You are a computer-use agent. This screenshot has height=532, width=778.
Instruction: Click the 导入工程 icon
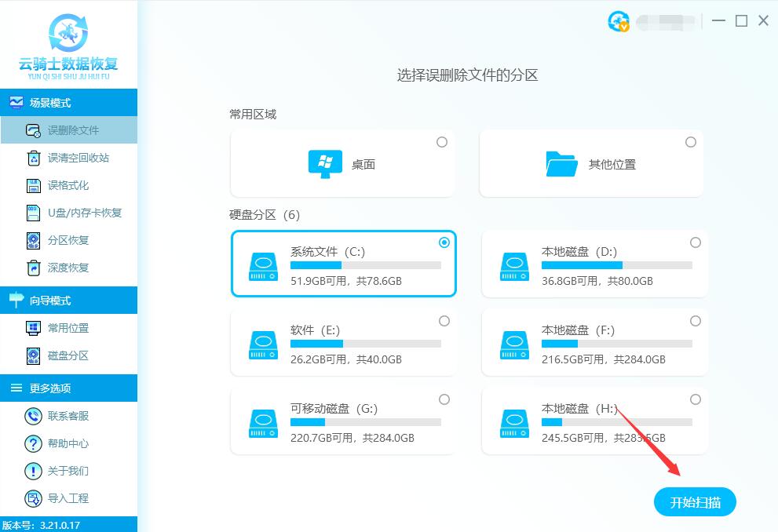tap(33, 498)
